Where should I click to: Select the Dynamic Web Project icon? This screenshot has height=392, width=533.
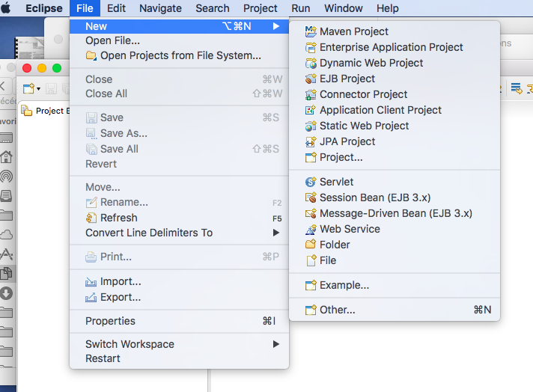point(311,63)
